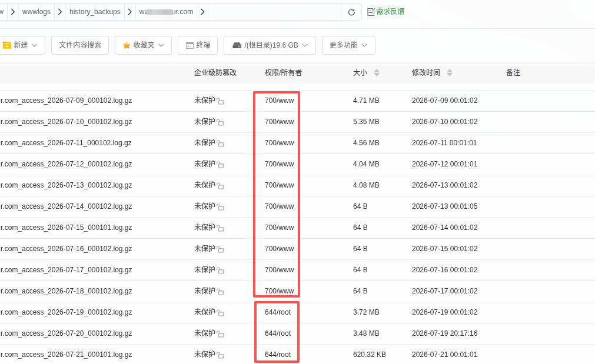The image size is (595, 364).
Task: Open the 根目录 19.6 GB disk dropdown
Action: pyautogui.click(x=270, y=45)
